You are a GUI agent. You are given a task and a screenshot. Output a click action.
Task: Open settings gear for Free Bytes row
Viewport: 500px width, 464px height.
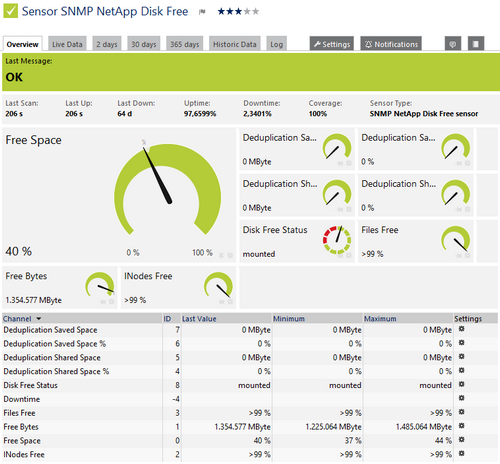click(x=461, y=426)
